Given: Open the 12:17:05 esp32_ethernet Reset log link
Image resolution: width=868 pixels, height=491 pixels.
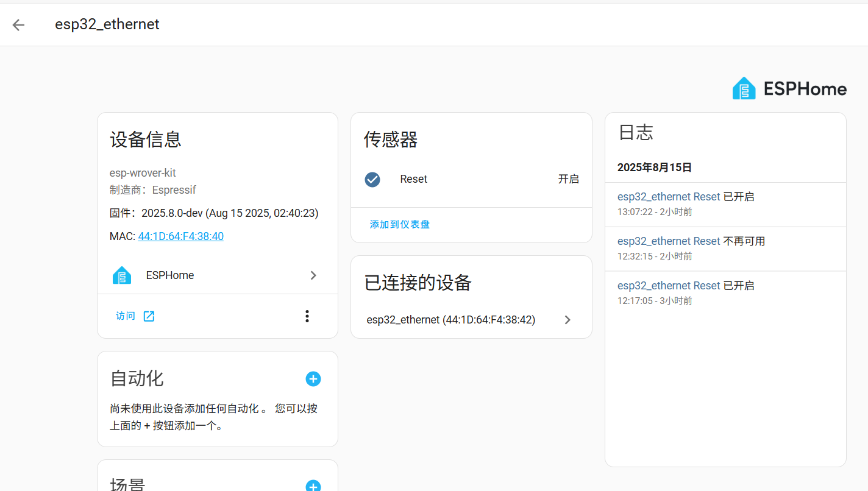Looking at the screenshot, I should (669, 286).
